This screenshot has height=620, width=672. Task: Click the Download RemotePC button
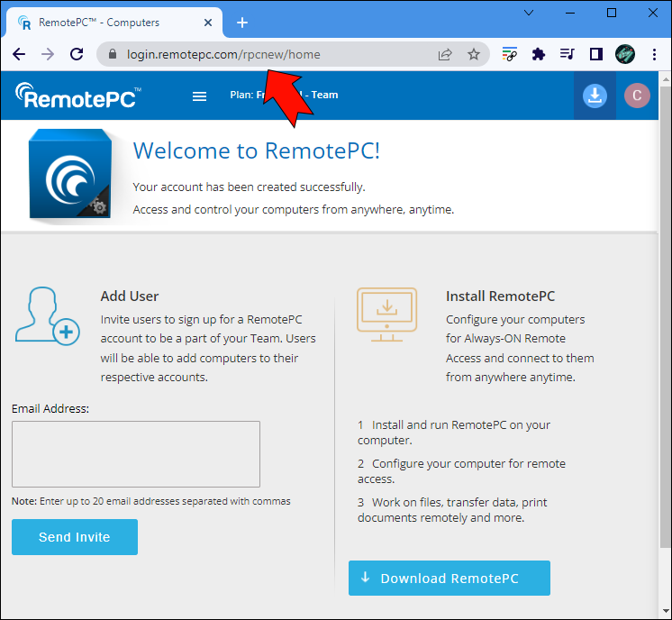pos(450,579)
